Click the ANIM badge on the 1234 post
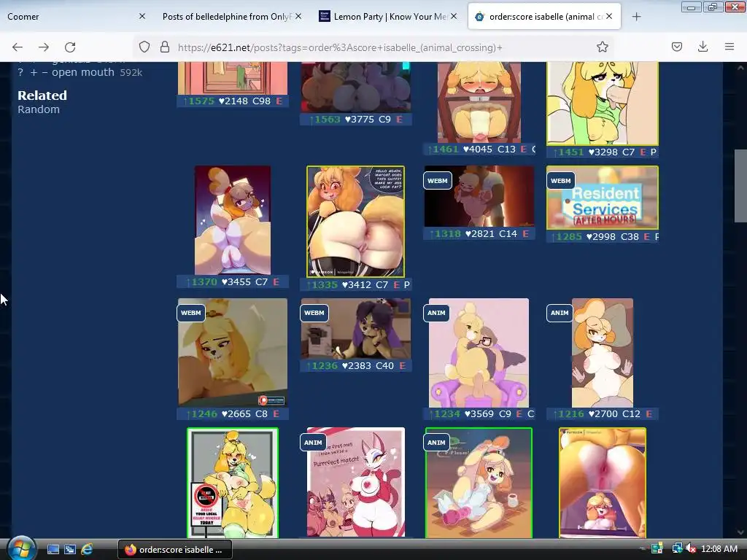This screenshot has width=747, height=560. (x=436, y=313)
